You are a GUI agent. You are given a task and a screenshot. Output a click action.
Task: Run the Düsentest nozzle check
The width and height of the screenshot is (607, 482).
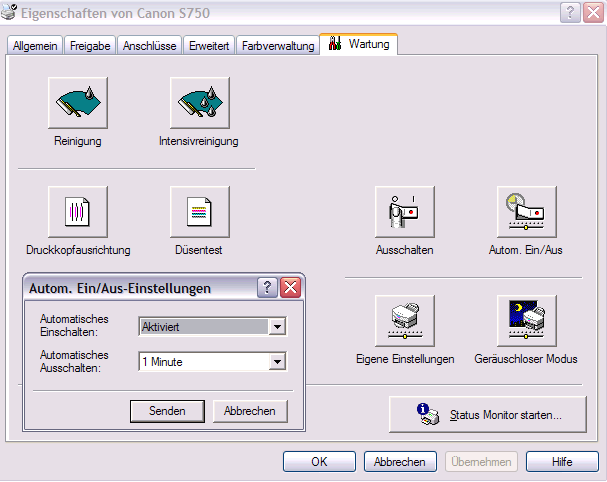coord(200,212)
